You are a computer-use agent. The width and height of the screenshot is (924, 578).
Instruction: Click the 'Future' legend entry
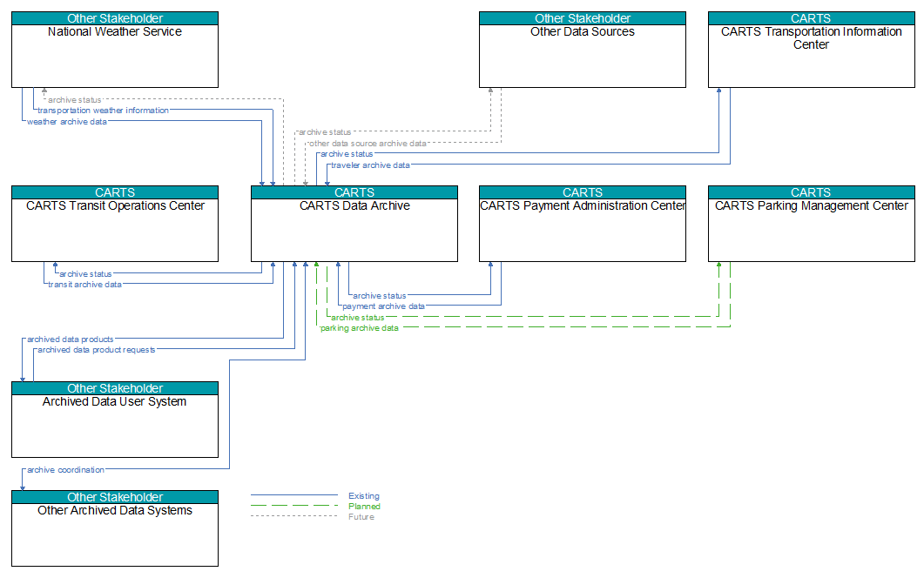(361, 517)
